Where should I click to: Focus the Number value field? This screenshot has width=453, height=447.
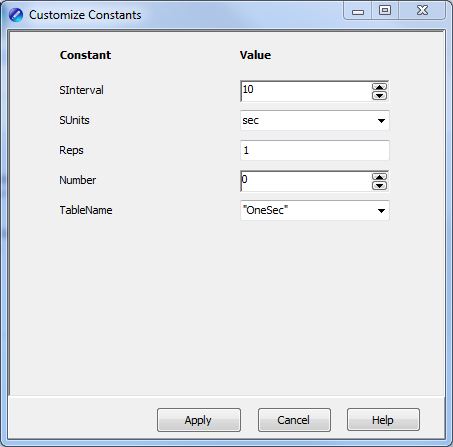click(306, 181)
